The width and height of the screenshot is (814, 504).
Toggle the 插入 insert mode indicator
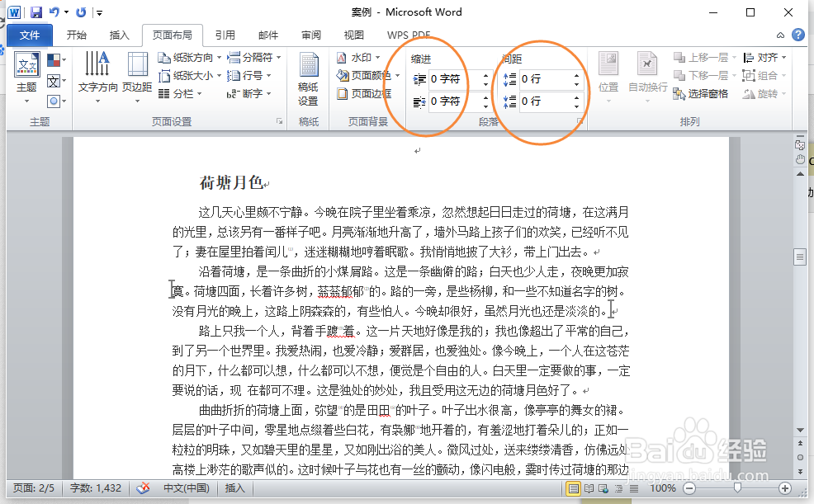tap(234, 488)
